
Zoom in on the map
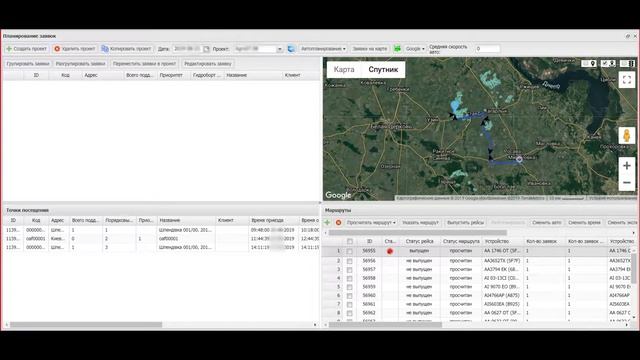(x=627, y=166)
